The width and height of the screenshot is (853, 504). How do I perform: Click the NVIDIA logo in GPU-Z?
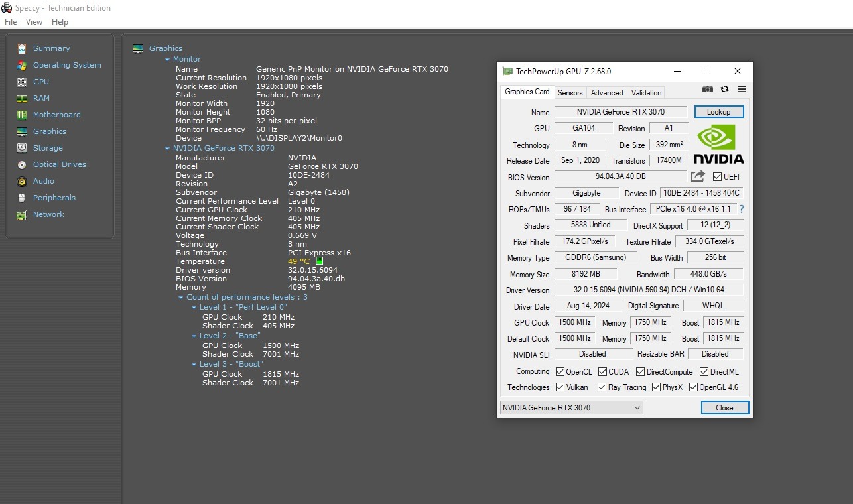pos(718,144)
